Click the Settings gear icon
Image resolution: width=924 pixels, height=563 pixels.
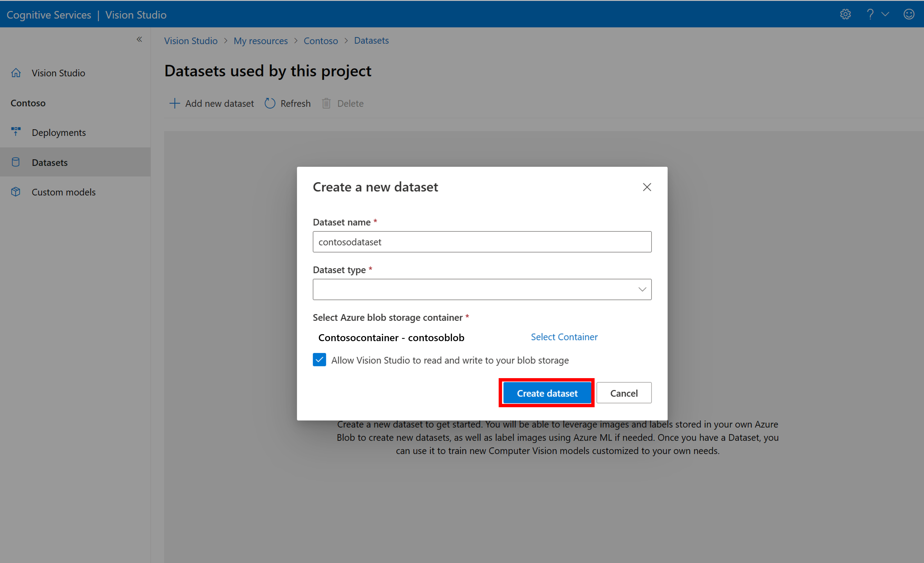coord(845,14)
